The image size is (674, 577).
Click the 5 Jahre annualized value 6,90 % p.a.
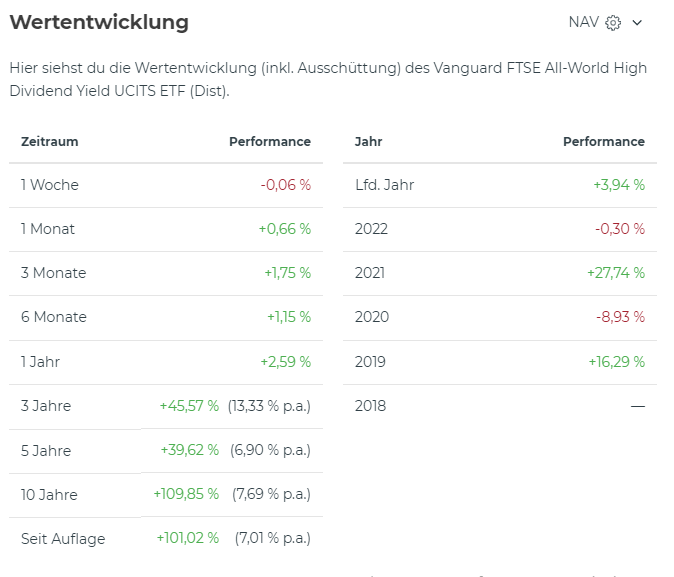[270, 450]
